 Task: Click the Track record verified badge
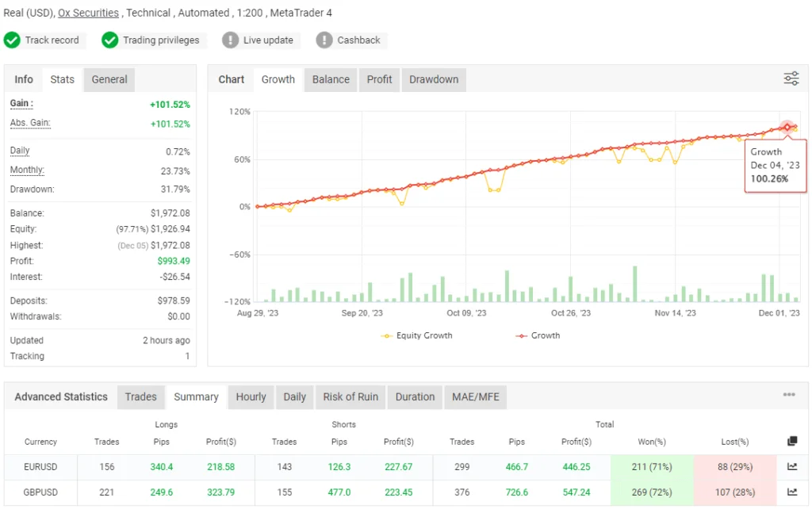(12, 40)
